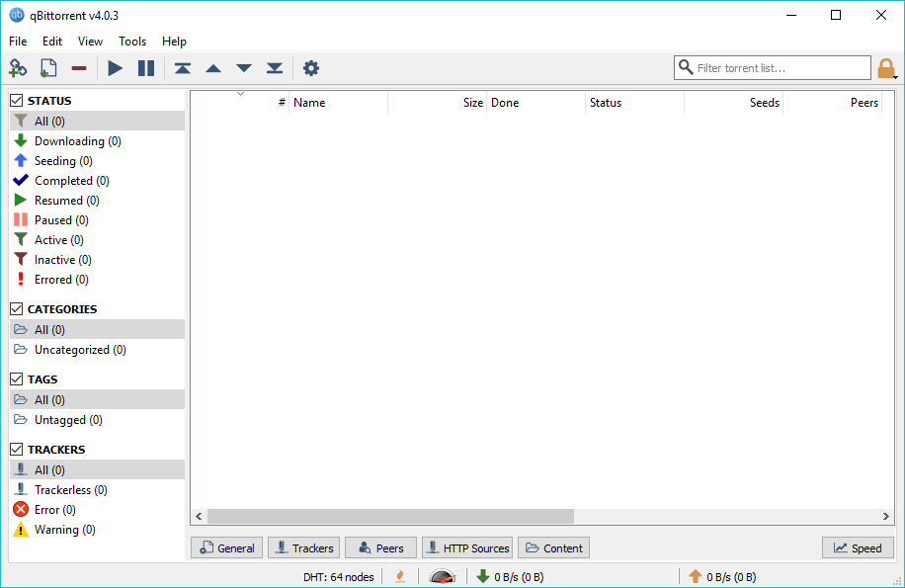Open the torrent list sort dropdown arrow
Screen dimensions: 905x588
(x=240, y=92)
